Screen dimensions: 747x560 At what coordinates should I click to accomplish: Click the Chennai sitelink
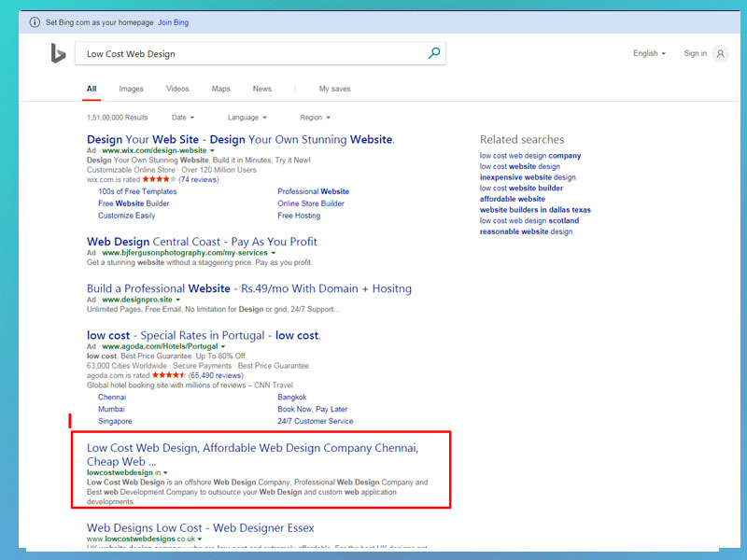click(x=112, y=398)
